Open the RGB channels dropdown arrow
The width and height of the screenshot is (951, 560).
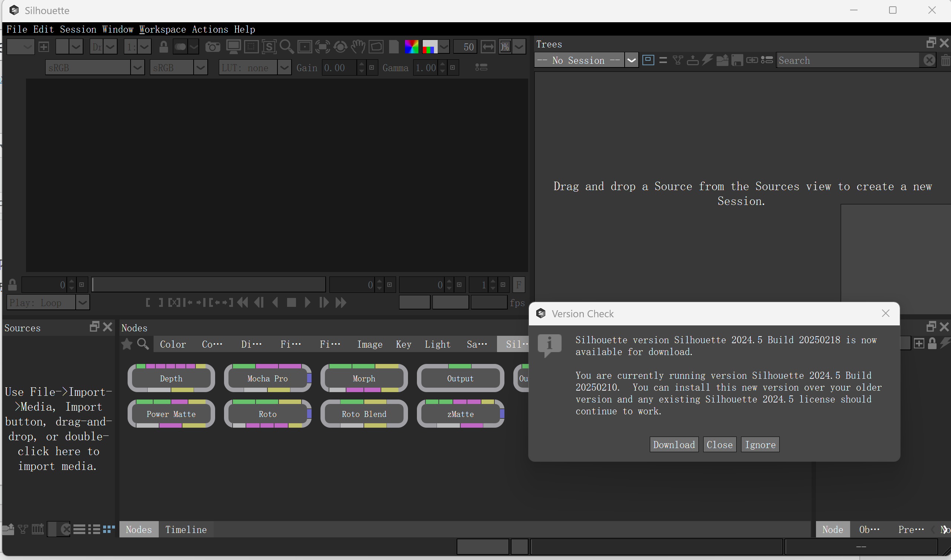tap(444, 47)
